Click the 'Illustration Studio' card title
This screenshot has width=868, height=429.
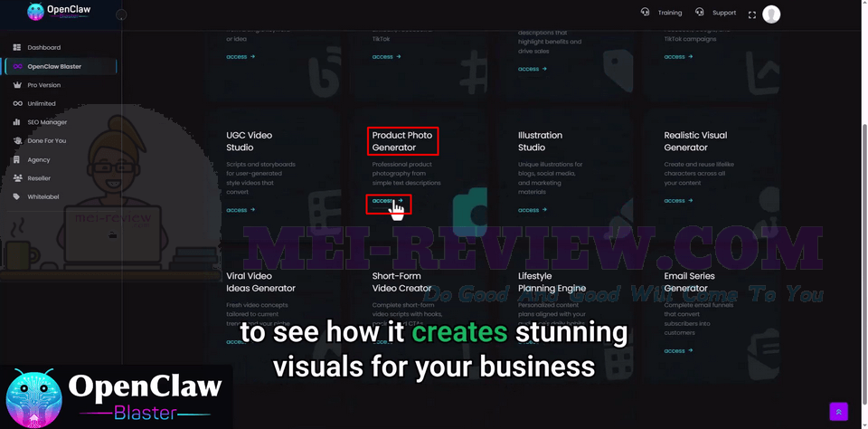(541, 141)
